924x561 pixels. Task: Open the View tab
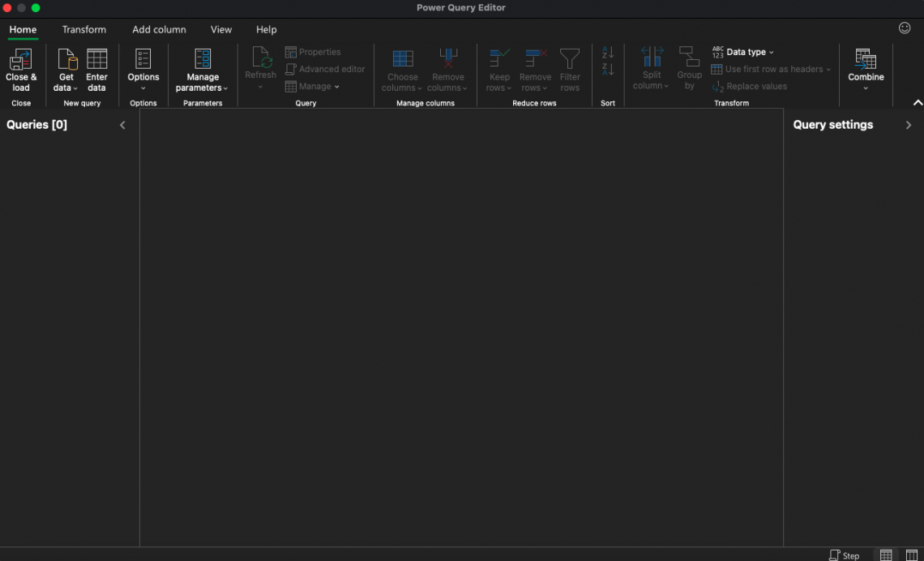[x=221, y=29]
